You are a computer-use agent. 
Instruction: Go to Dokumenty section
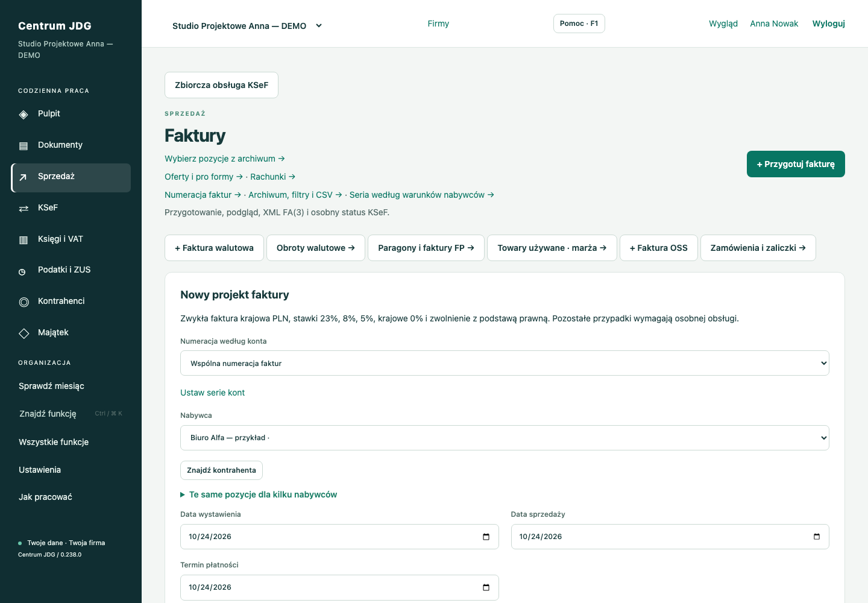point(71,145)
